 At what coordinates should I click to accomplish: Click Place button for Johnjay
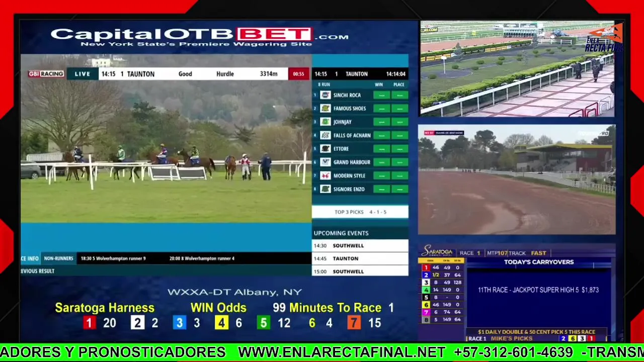point(400,122)
